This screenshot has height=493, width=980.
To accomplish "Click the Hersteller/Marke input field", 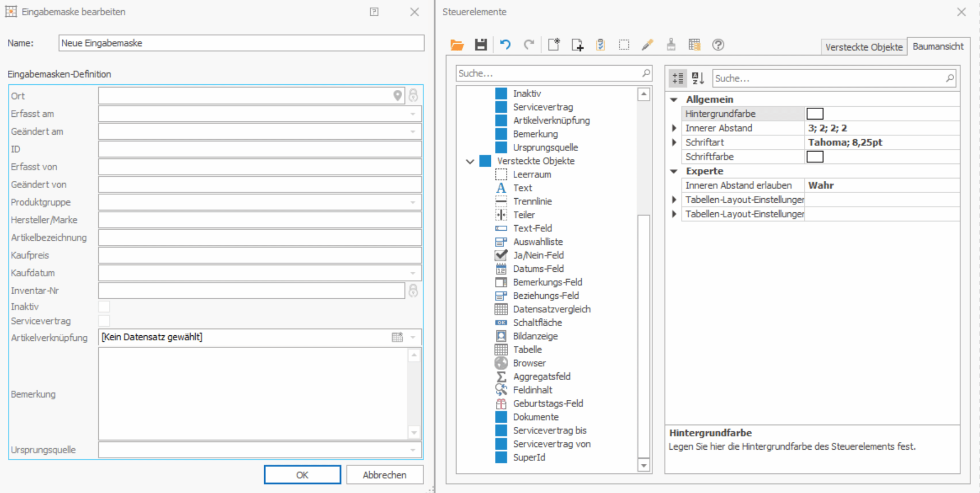I will tap(260, 220).
